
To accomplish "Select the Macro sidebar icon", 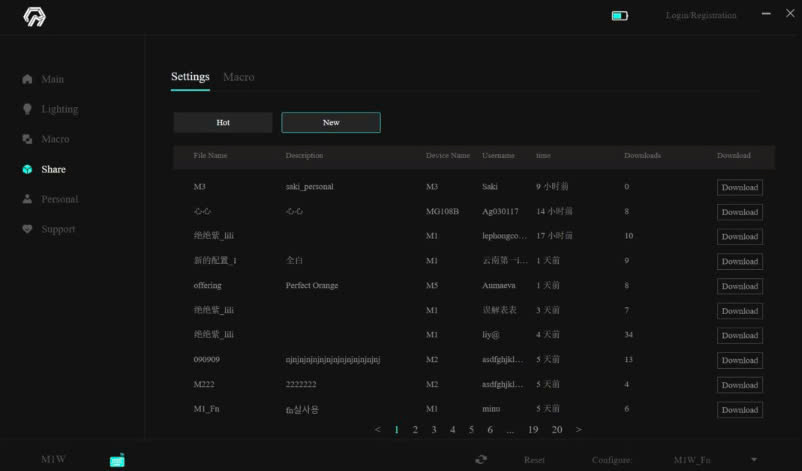I will point(27,139).
